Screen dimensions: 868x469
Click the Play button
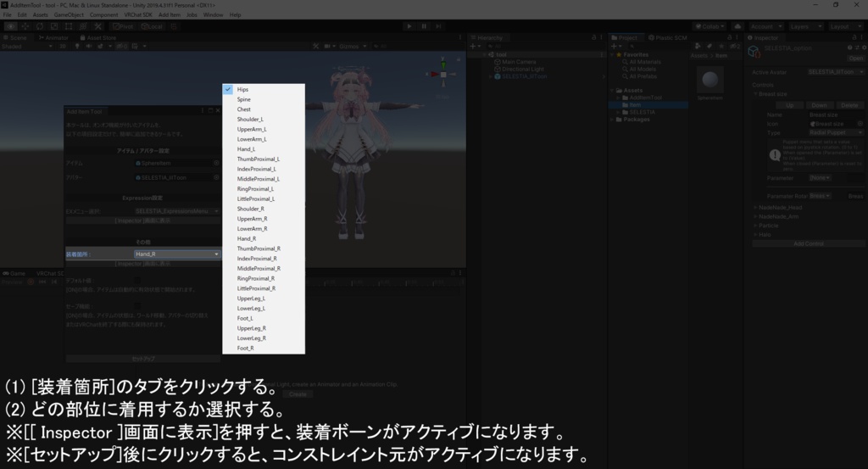click(409, 26)
